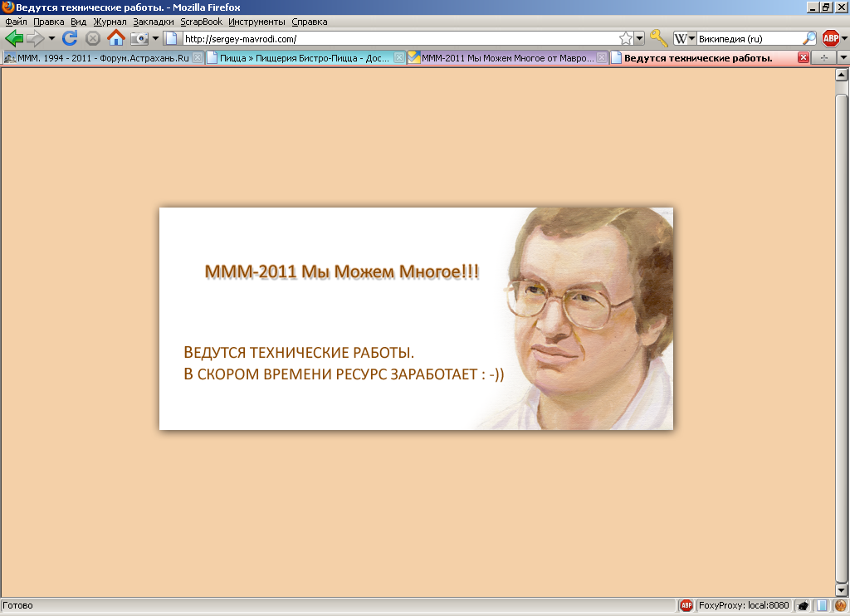Click the address bar with sergey-mavrodi.com
This screenshot has width=850, height=616.
400,38
